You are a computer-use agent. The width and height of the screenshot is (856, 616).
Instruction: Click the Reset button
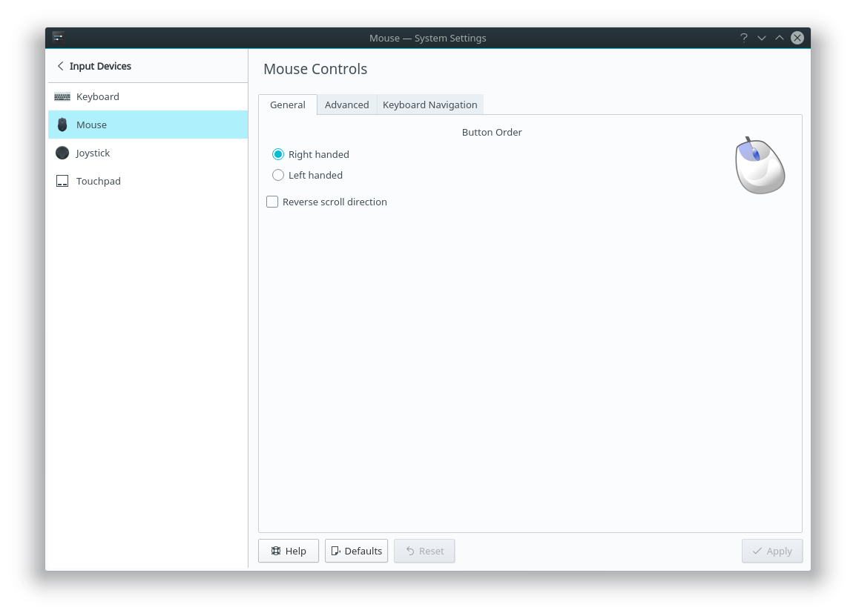point(424,551)
